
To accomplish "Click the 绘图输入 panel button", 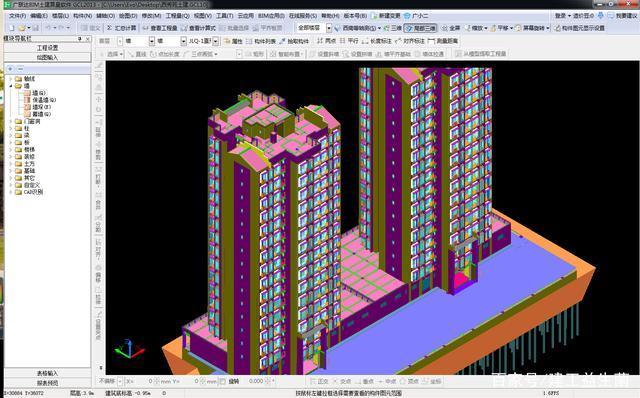I will (47, 58).
